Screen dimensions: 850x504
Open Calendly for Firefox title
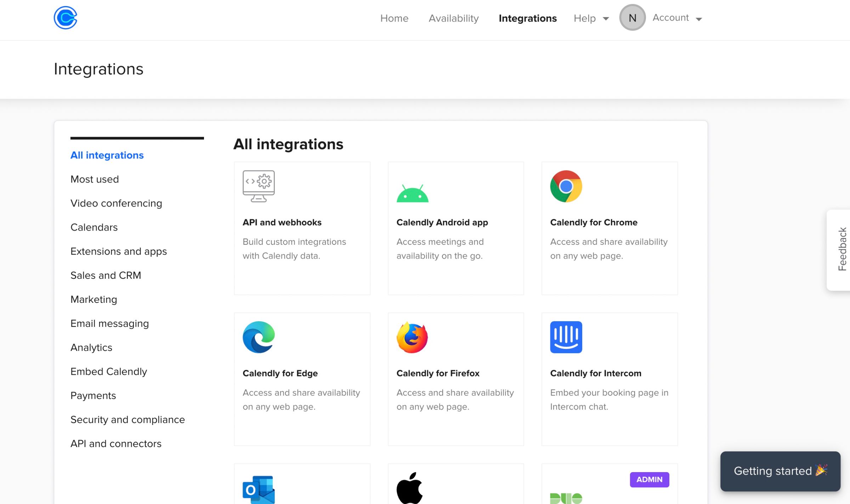coord(438,373)
